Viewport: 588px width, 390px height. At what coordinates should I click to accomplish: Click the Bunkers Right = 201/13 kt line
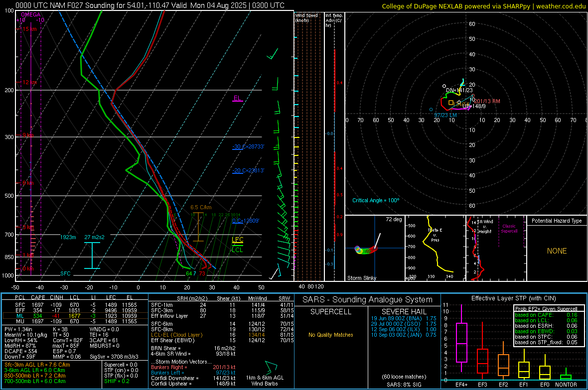coord(193,367)
